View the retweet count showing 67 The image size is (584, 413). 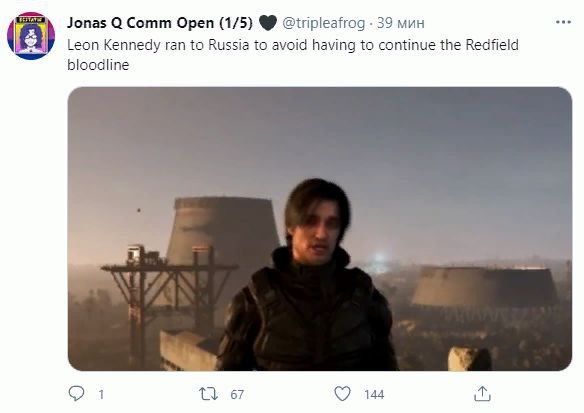[x=237, y=394]
